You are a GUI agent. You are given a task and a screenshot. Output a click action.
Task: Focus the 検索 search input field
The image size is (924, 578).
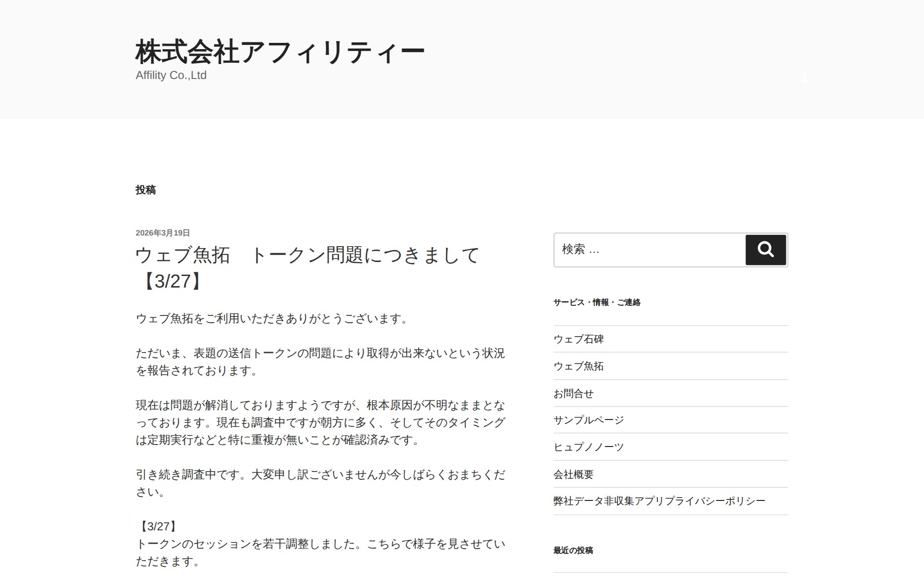[649, 250]
